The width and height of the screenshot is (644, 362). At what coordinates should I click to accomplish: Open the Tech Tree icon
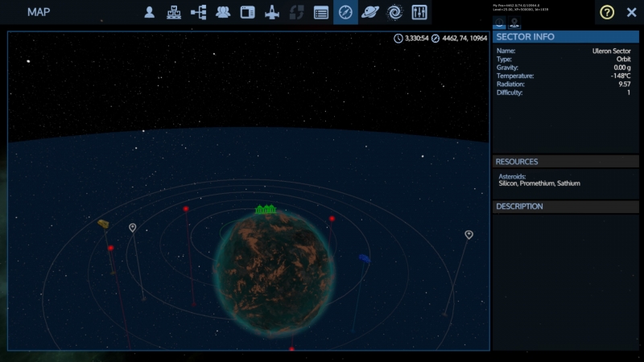coord(174,12)
